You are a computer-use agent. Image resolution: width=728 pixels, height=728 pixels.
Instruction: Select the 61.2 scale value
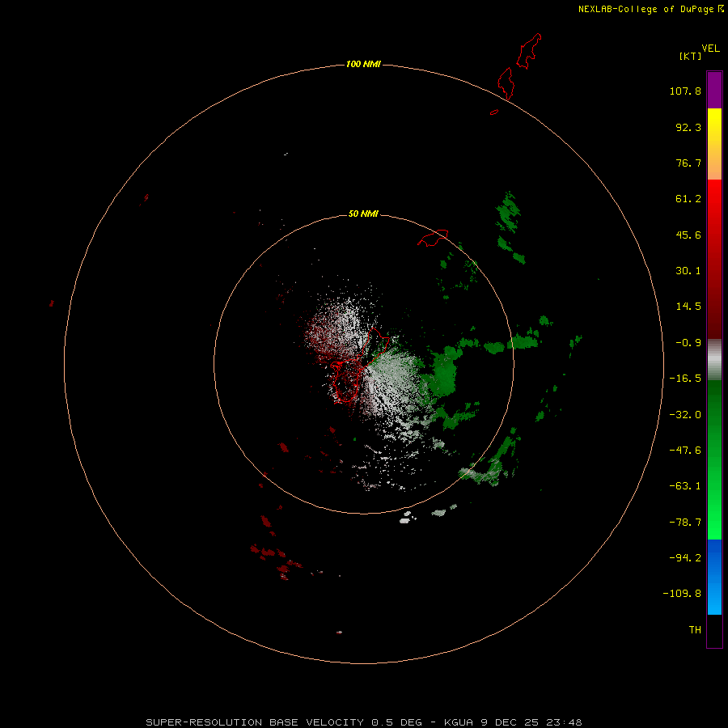(688, 199)
